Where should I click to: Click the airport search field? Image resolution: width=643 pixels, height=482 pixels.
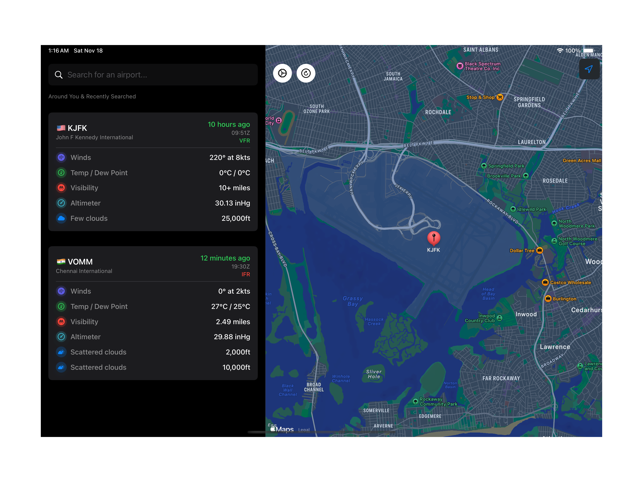[153, 75]
